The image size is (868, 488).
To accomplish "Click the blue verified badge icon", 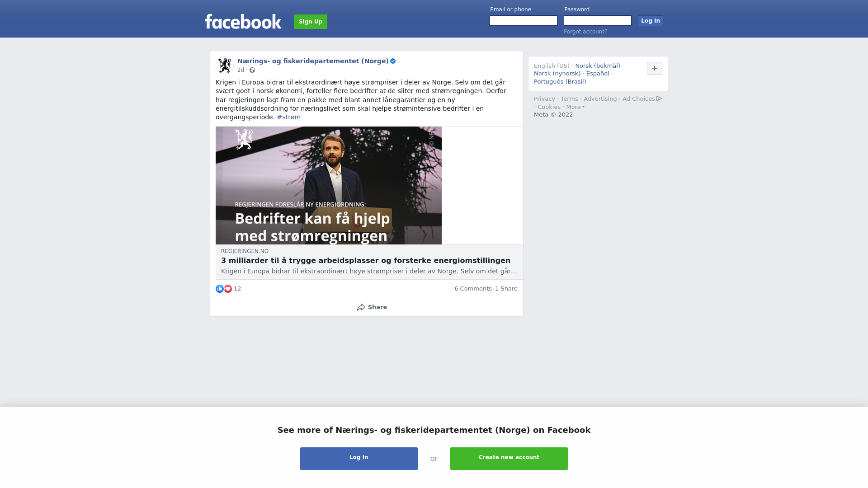I will click(x=393, y=61).
